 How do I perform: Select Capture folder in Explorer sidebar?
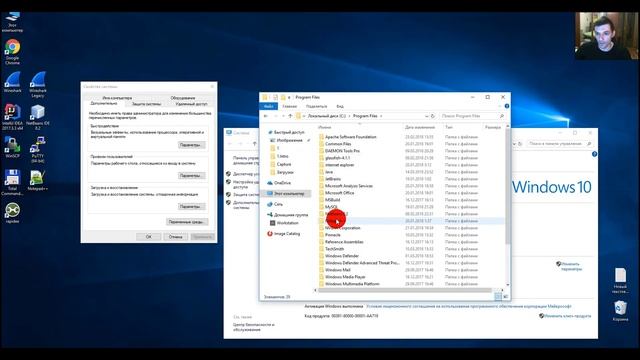[281, 164]
